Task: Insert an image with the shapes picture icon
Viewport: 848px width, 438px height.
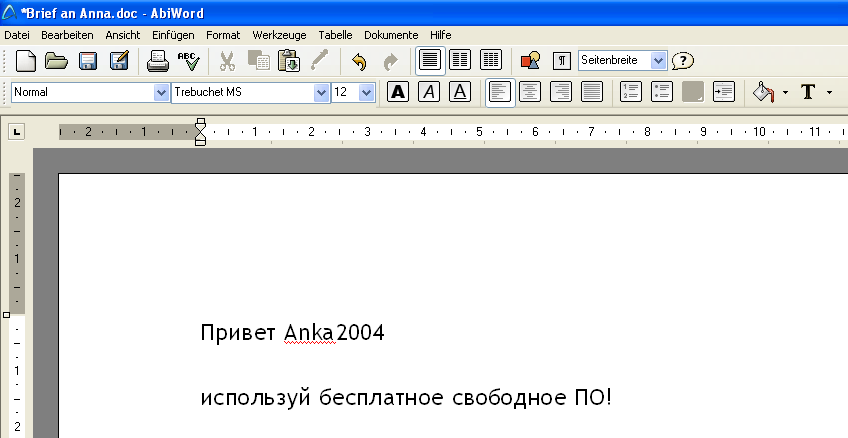Action: (x=531, y=61)
